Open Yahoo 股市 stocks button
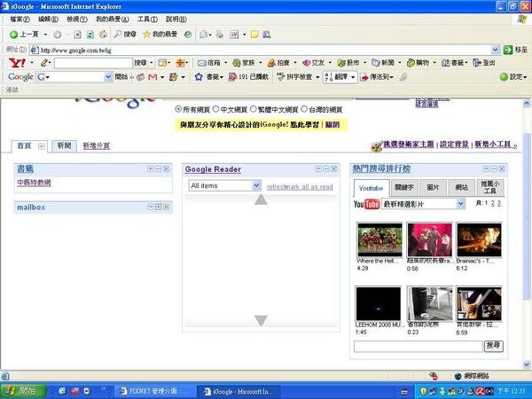Viewport: 532px width, 399px height. 348,63
